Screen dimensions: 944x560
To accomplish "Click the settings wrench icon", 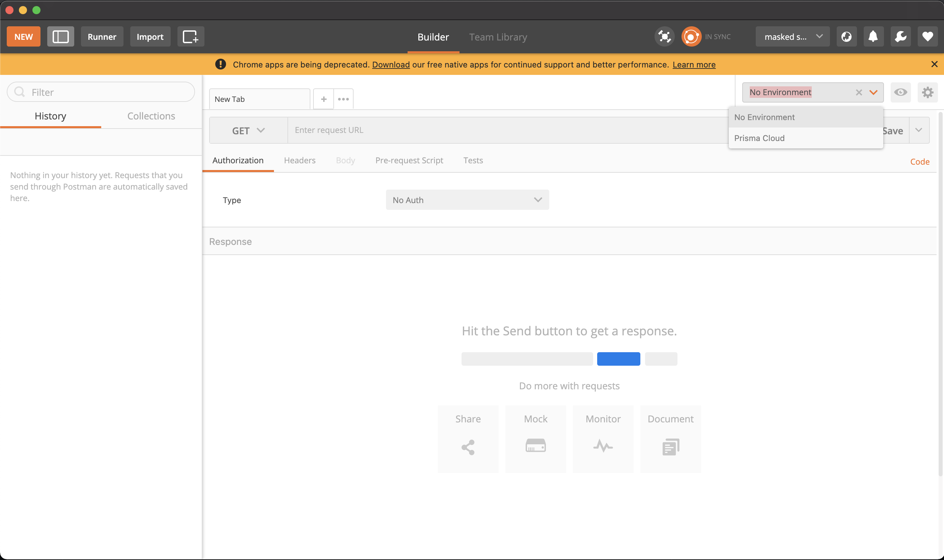I will (901, 37).
